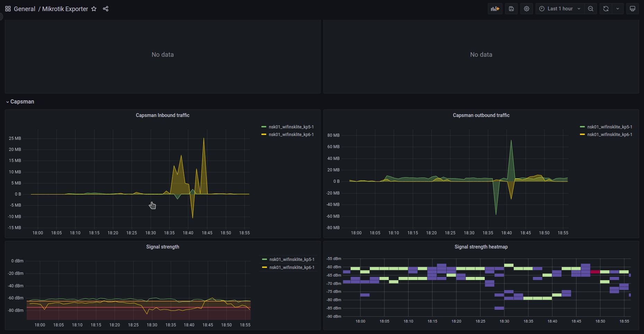
Task: Go to the General folder link
Action: (25, 9)
